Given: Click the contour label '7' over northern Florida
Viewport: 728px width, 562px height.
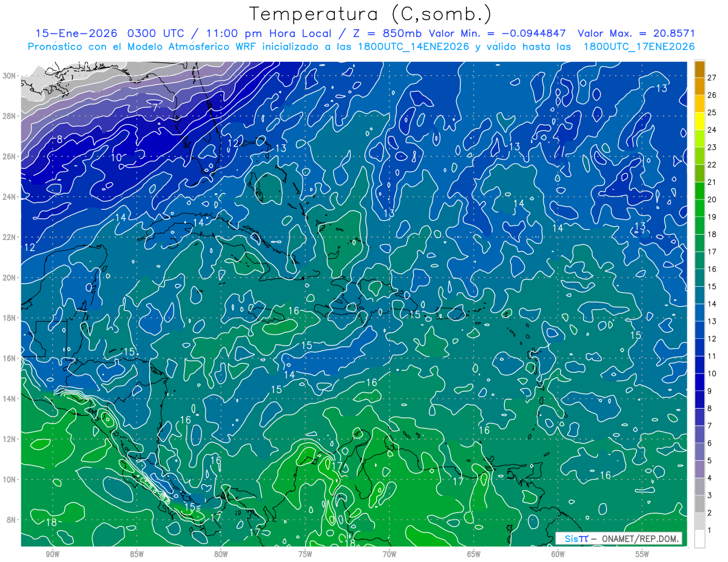Looking at the screenshot, I should click(155, 106).
